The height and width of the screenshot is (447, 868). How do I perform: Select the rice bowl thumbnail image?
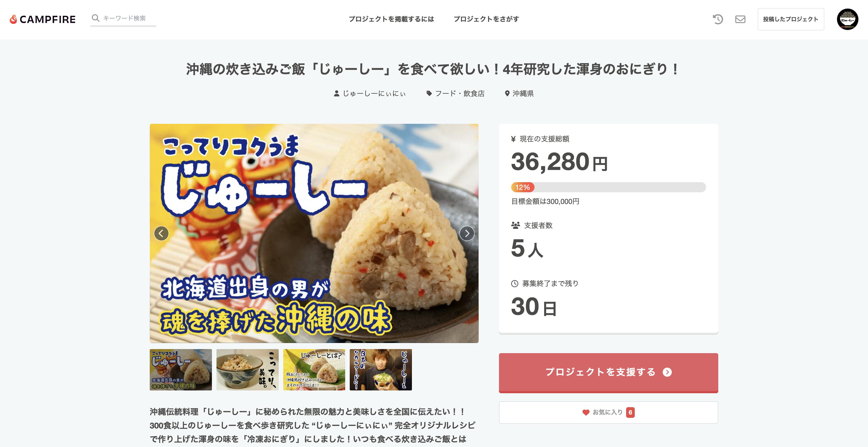click(247, 370)
